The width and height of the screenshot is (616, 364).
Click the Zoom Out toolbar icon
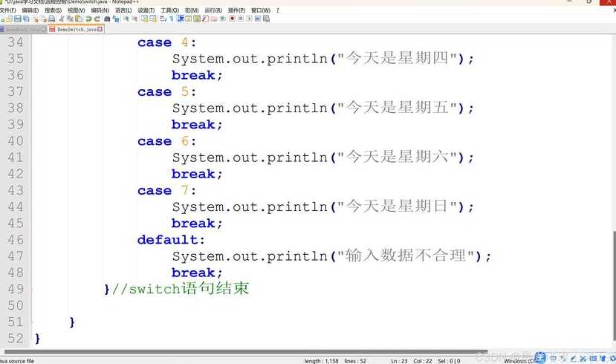(134, 19)
